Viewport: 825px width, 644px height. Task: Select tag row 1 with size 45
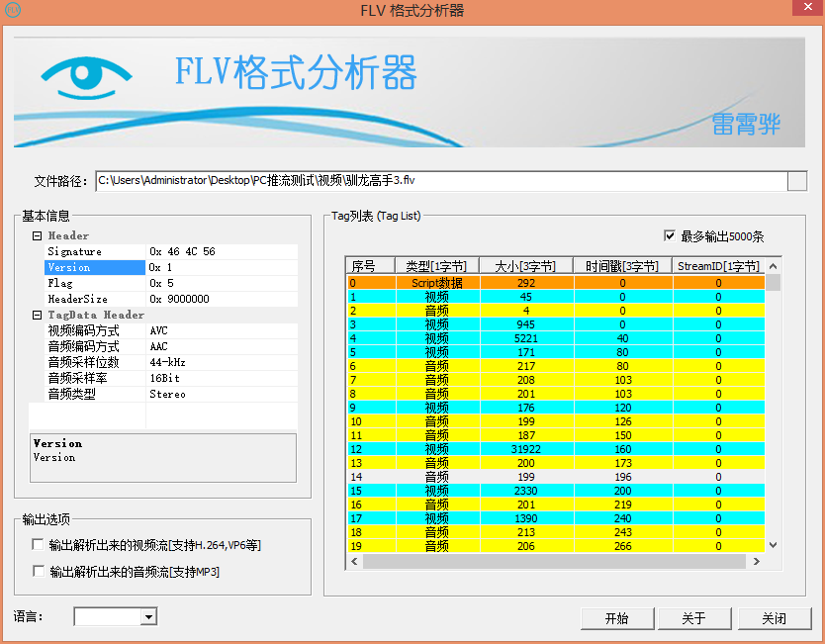coord(556,297)
